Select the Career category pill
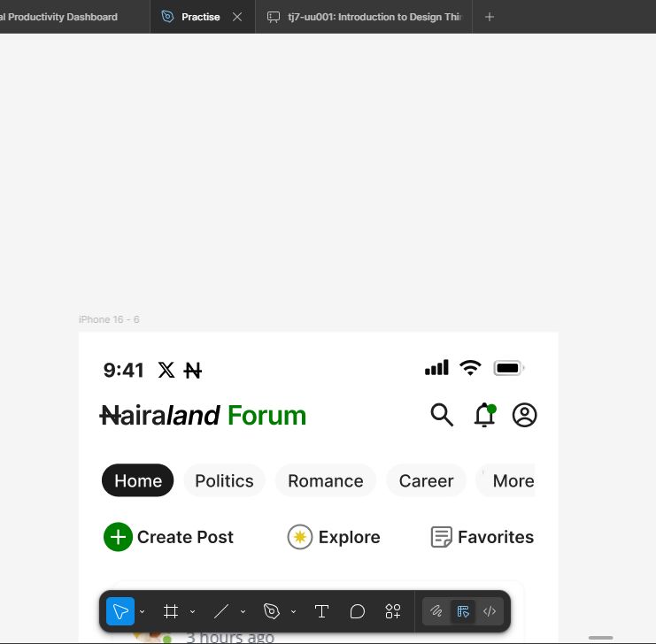The height and width of the screenshot is (644, 656). (x=426, y=480)
